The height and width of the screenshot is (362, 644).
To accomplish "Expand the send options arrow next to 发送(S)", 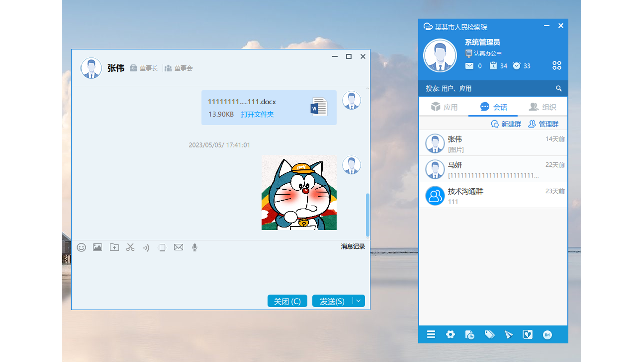I will [359, 301].
